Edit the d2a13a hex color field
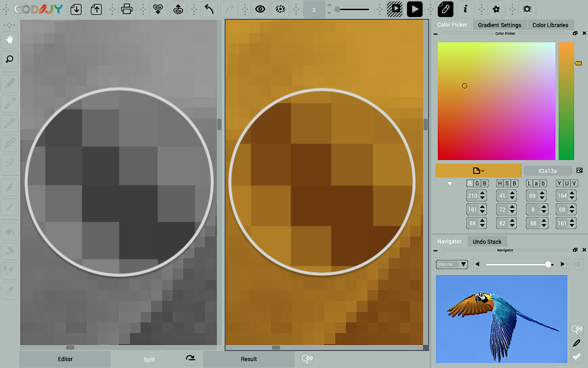This screenshot has height=368, width=588. 548,170
